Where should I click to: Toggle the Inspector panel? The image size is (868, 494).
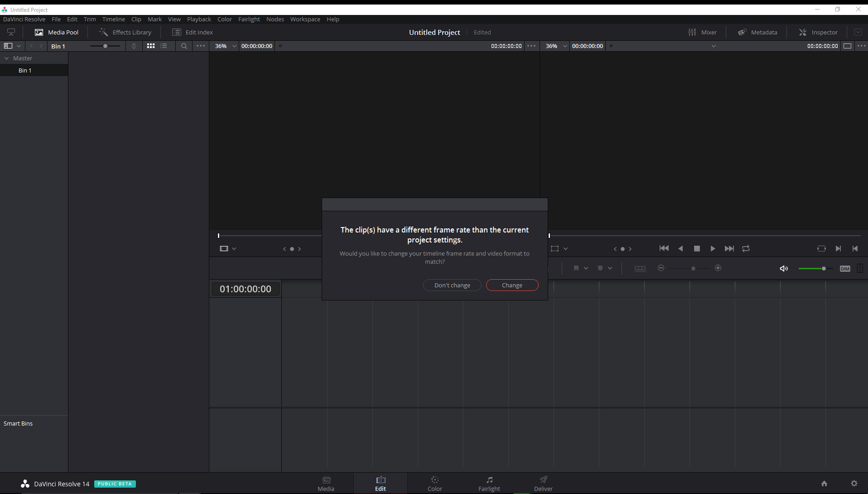(x=818, y=32)
